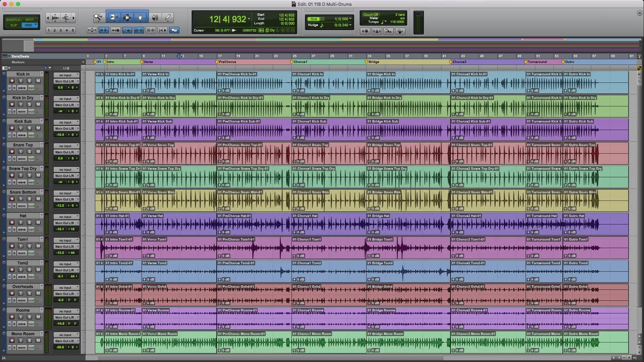Solo the Mono Room track
The image size is (644, 362).
click(x=30, y=341)
